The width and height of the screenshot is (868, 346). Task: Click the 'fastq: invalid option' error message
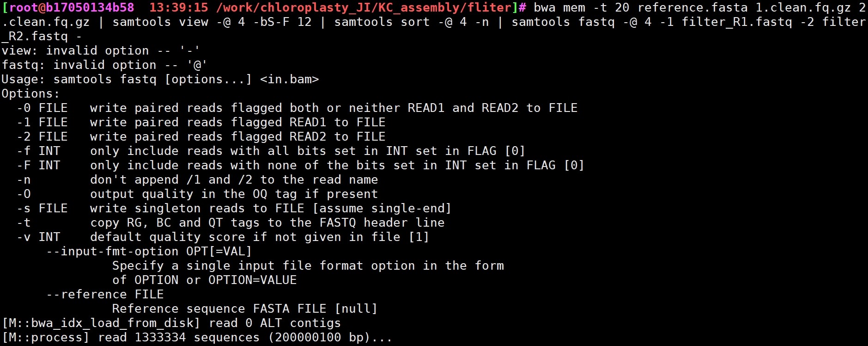[104, 65]
